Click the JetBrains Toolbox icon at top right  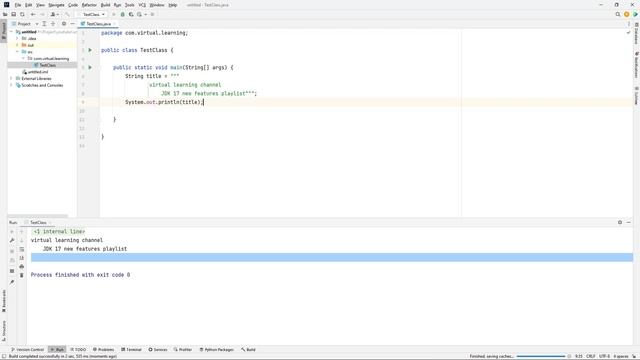[635, 14]
